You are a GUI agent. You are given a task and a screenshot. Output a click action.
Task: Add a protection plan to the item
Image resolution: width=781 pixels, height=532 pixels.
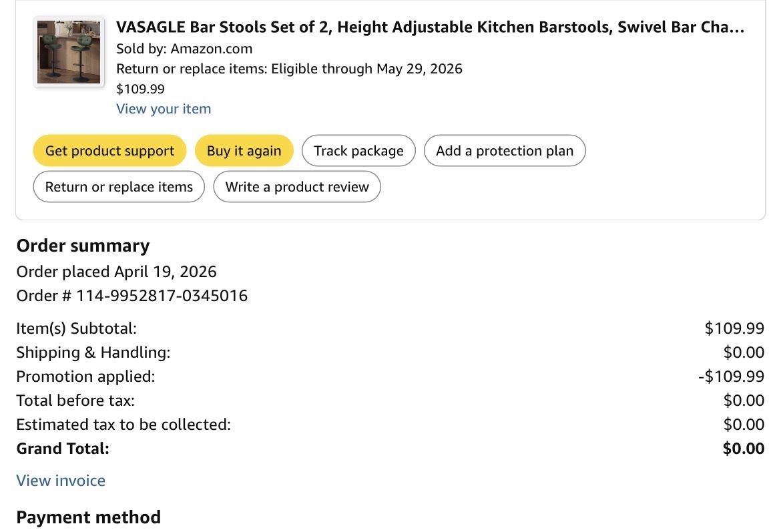504,151
